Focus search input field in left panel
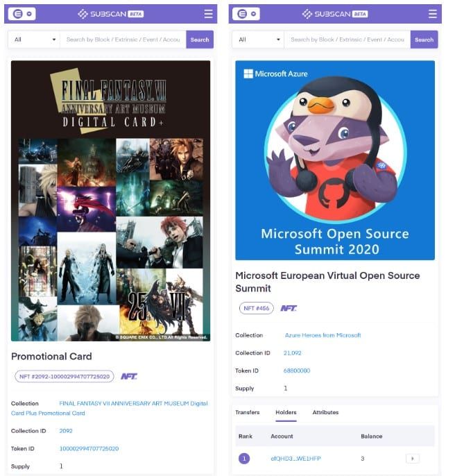The width and height of the screenshot is (464, 476). (123, 40)
